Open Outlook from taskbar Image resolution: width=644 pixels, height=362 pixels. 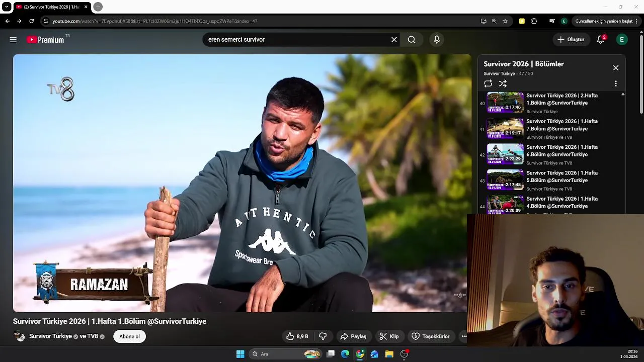[x=374, y=354]
